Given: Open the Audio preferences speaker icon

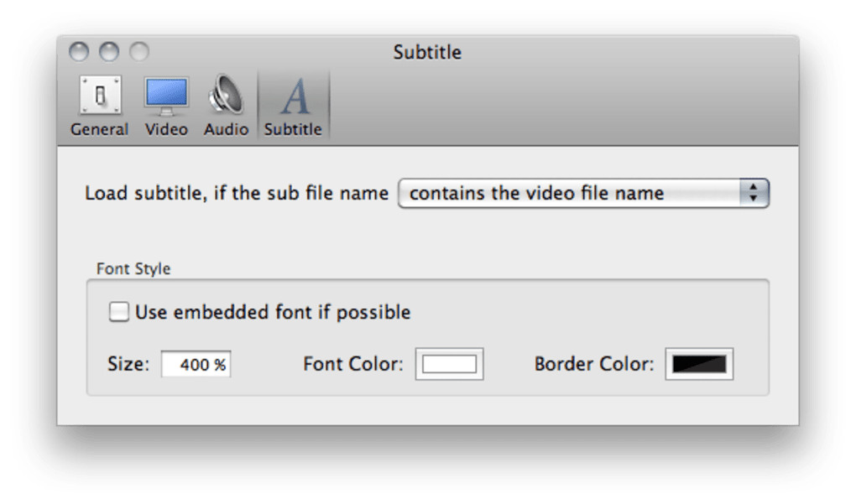Looking at the screenshot, I should [x=226, y=96].
